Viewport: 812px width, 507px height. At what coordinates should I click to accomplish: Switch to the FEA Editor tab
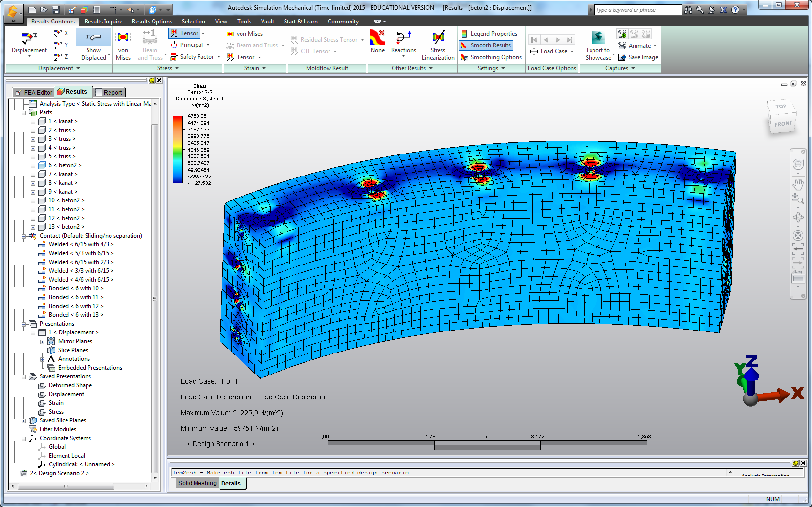pos(33,92)
